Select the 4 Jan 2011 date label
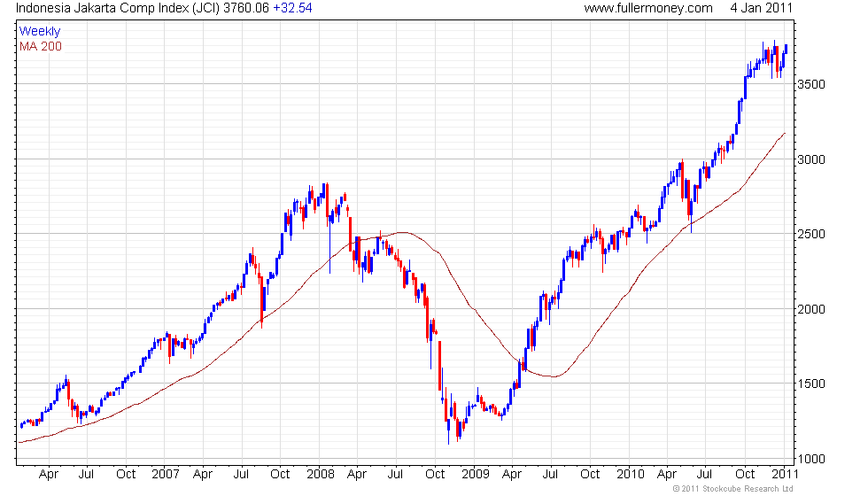 pyautogui.click(x=761, y=8)
